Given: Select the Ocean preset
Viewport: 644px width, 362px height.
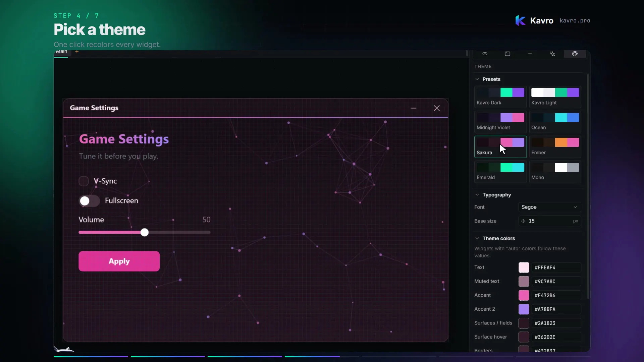Looking at the screenshot, I should (555, 122).
